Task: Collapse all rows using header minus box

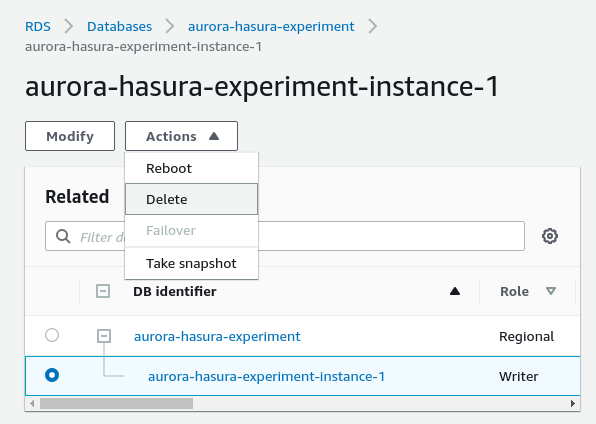Action: (103, 291)
